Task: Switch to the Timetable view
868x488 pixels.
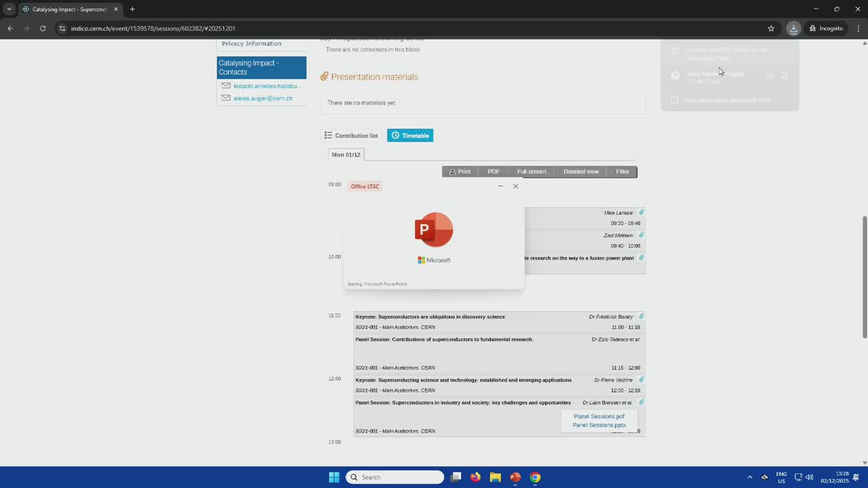Action: tap(410, 136)
